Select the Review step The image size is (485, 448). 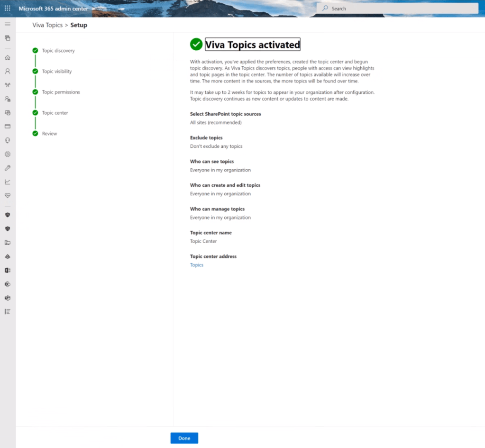coord(49,134)
